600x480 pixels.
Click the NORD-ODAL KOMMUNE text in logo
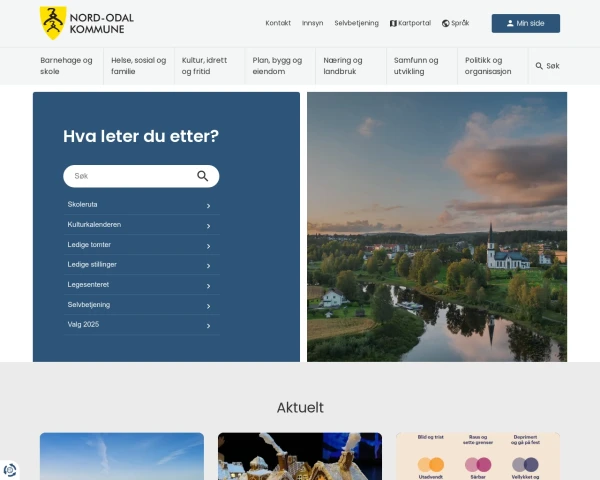click(x=101, y=23)
